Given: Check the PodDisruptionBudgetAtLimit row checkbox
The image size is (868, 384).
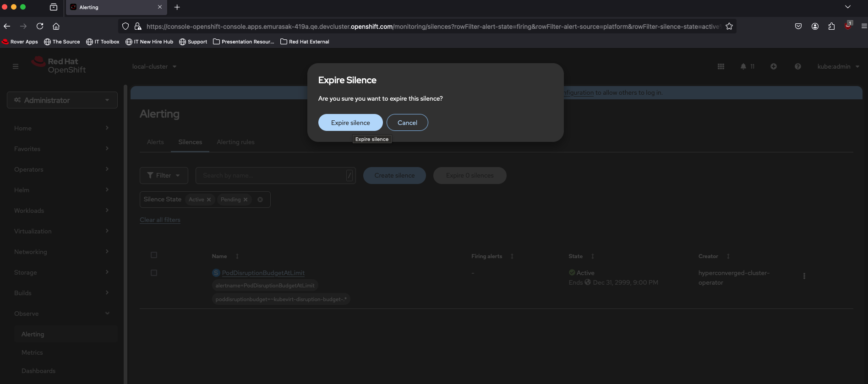Looking at the screenshot, I should tap(154, 273).
